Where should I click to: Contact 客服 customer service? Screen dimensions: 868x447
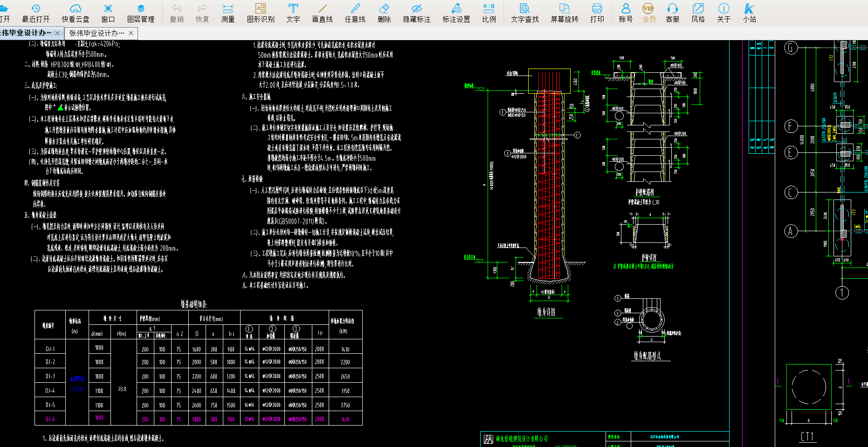point(673,13)
